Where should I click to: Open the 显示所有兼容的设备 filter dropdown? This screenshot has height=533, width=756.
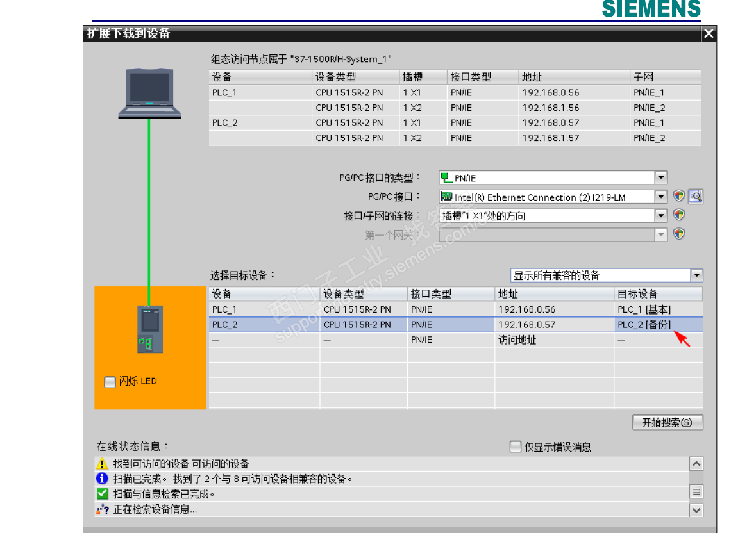696,275
